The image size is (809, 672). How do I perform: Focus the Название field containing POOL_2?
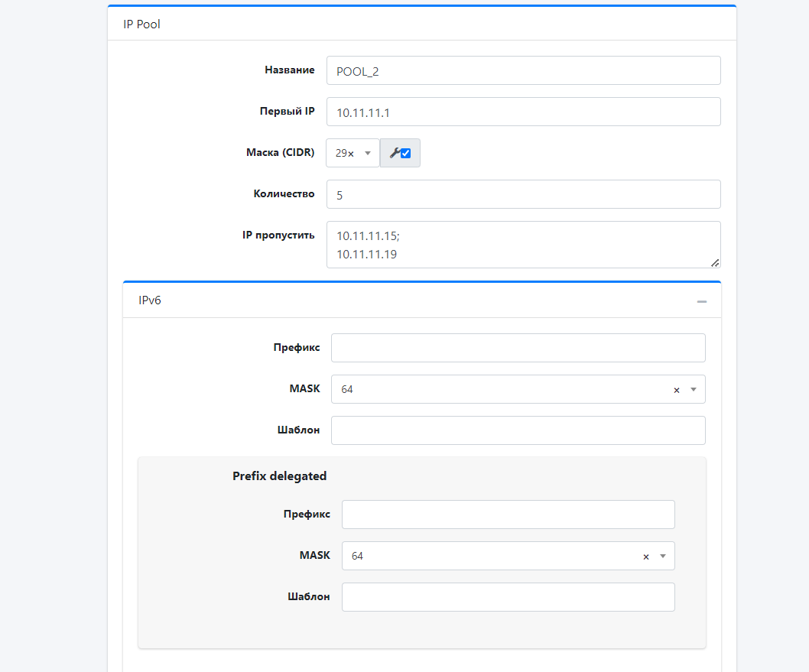click(523, 70)
